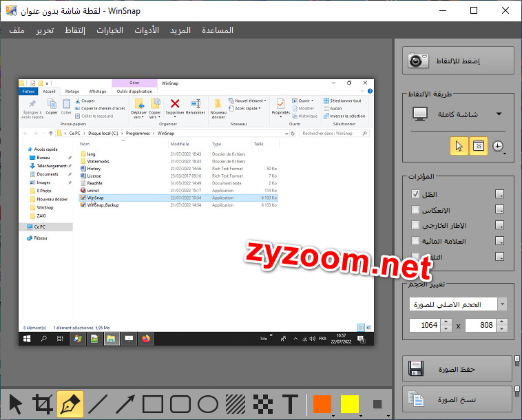Click the height field showing 808
Screen dimensions: 522x420
tap(481, 325)
